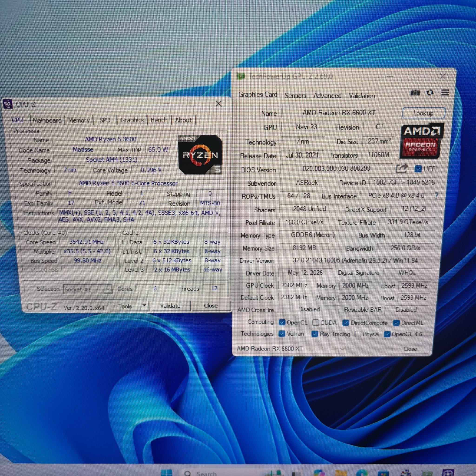This screenshot has height=476, width=476.
Task: Switch to the Graphics tab in CPU-Z
Action: pos(132,120)
